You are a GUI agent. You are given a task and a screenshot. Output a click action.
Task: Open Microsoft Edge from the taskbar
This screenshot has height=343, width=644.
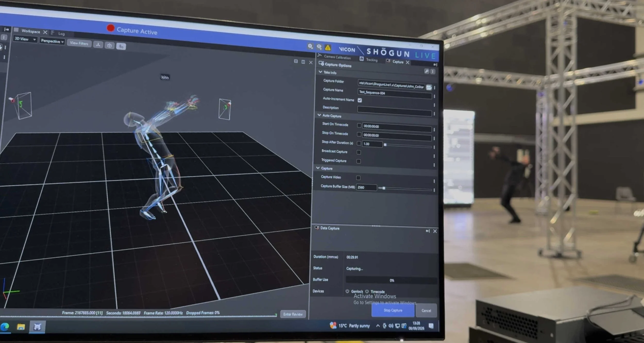point(5,327)
